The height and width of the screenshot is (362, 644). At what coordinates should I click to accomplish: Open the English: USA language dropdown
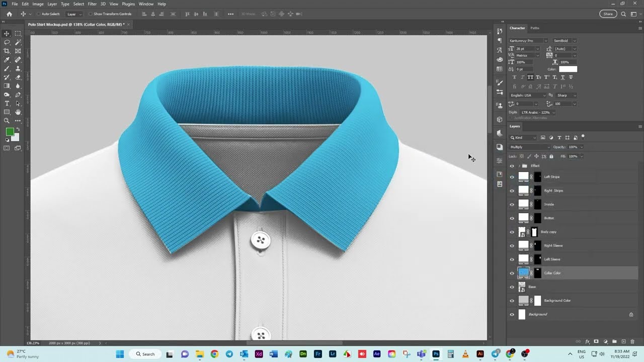[x=528, y=95]
